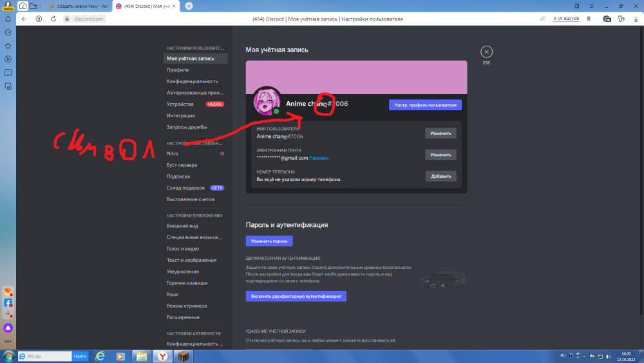Screen dimensions: 644x363
Task: Close Discord settings with the ESC button
Action: (x=486, y=52)
